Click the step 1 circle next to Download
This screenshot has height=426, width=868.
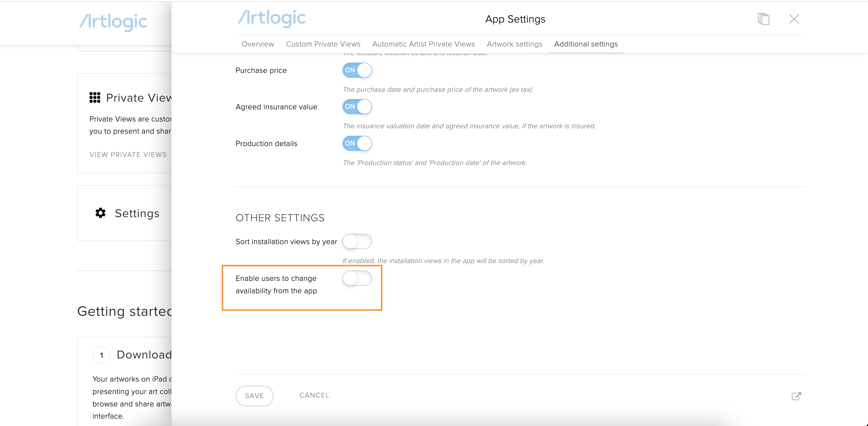click(x=101, y=355)
